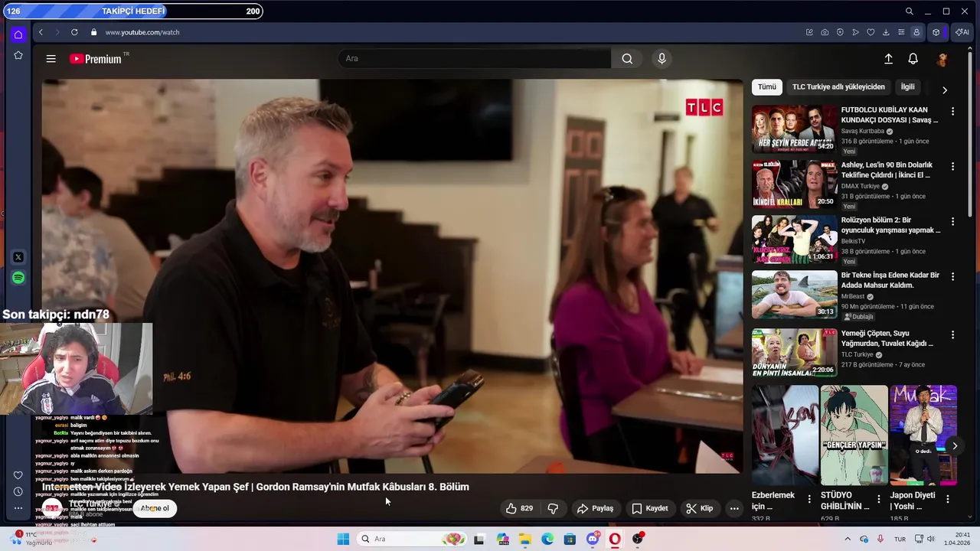Viewport: 980px width, 551px height.
Task: Open thumbnail of 'Ashley, Les'in 90 Bin Dolarlık' video
Action: 794,184
